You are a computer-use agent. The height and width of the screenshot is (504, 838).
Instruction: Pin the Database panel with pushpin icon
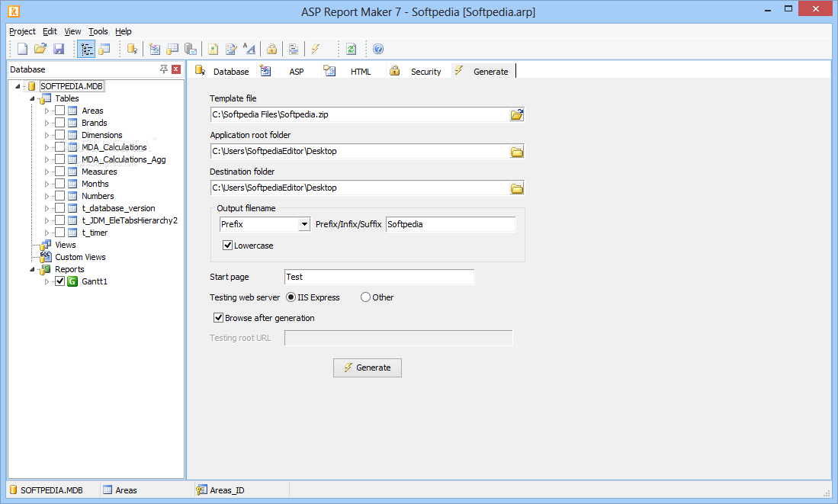click(x=163, y=69)
